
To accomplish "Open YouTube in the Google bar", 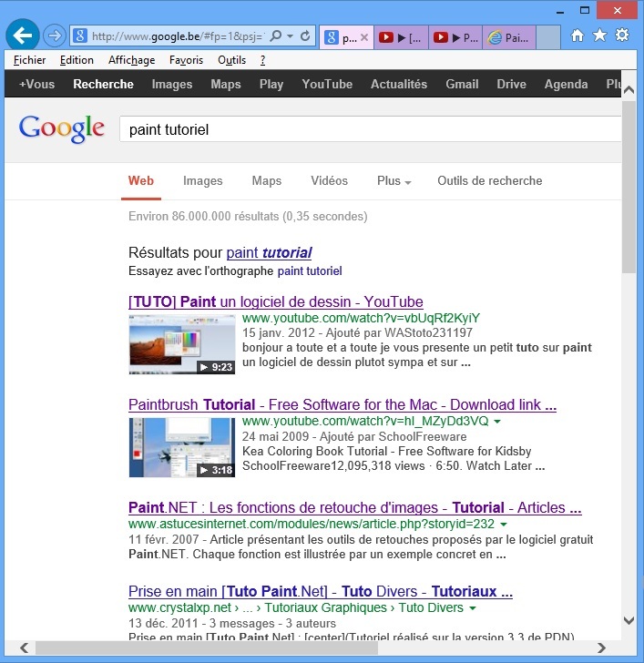I will point(327,84).
